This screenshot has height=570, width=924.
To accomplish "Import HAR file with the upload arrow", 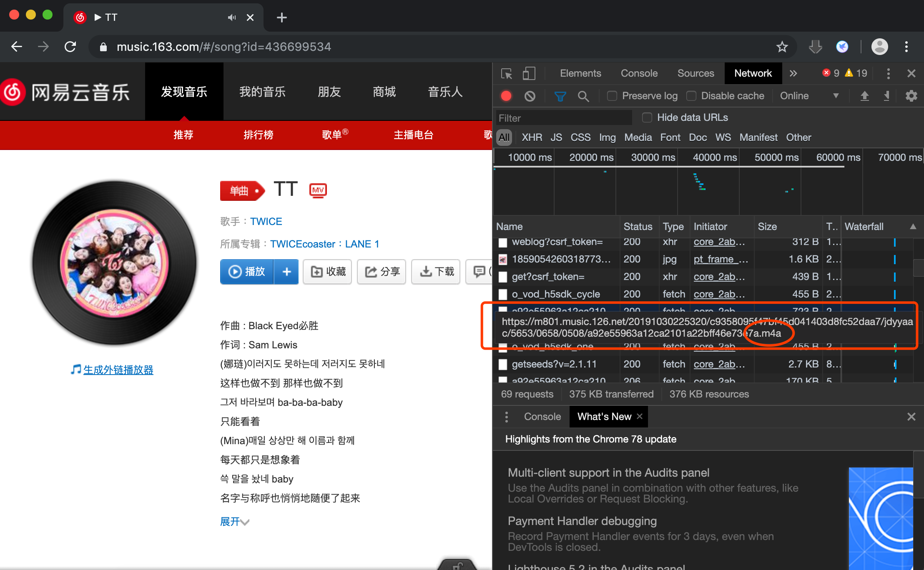I will point(865,96).
